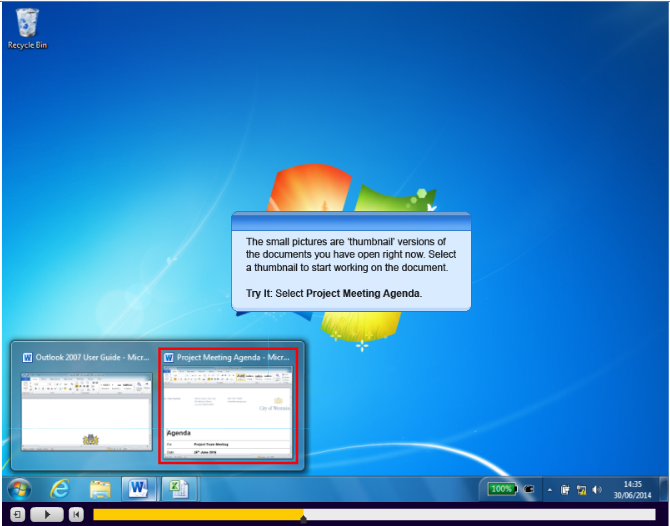Click the volume speaker icon in tray
Viewport: 670px width, 526px height.
pos(597,489)
